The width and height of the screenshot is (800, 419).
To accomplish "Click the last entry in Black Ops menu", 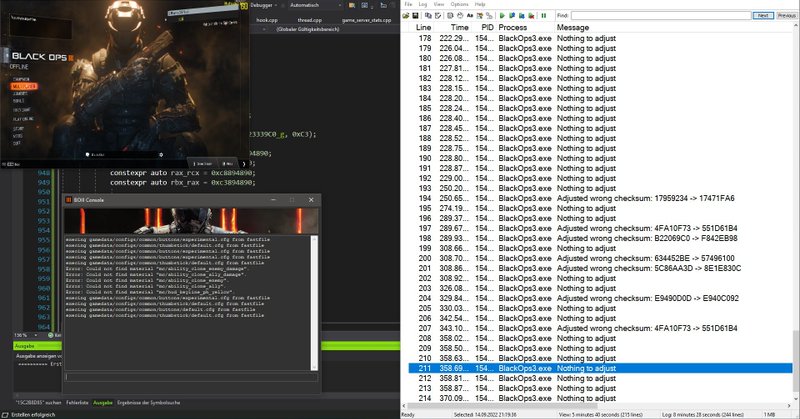I will 17,144.
